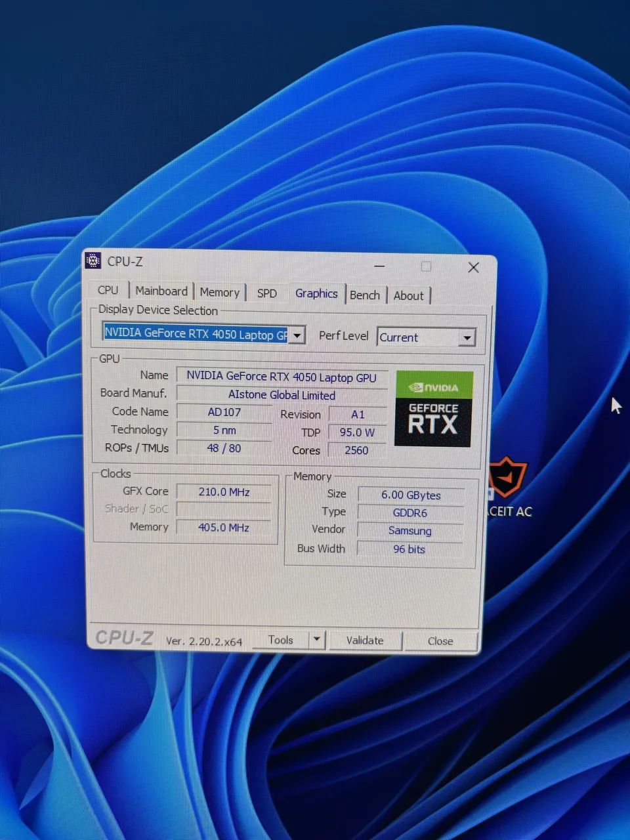Screen dimensions: 630x840
Task: Open the Perf Level Current dropdown
Action: pyautogui.click(x=427, y=337)
